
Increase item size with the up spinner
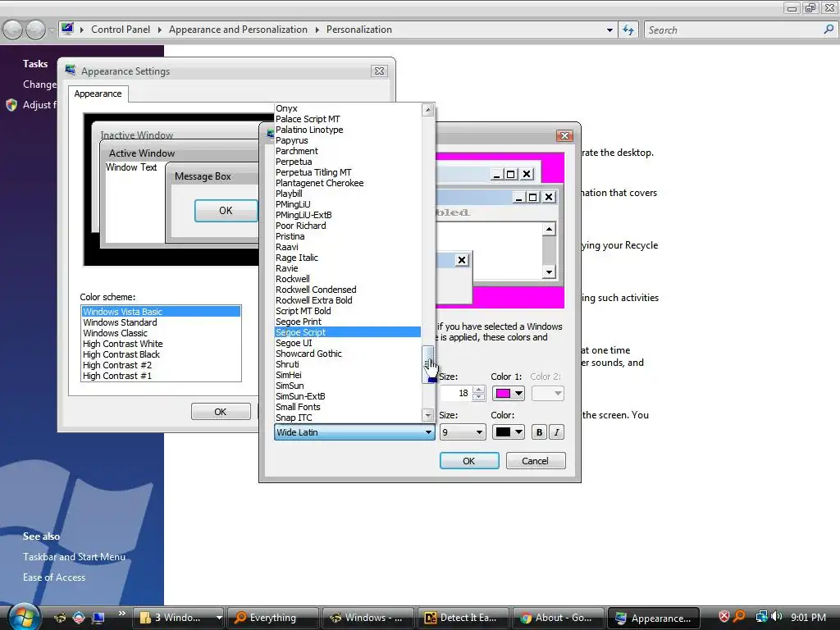coord(479,390)
